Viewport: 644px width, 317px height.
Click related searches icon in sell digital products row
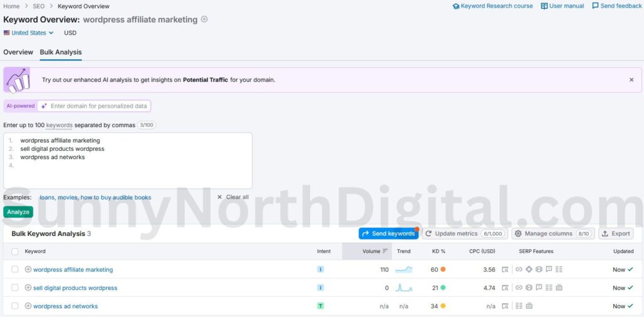tap(548, 288)
